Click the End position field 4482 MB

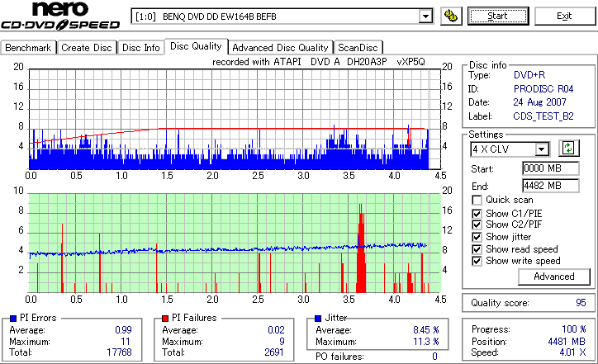[550, 186]
